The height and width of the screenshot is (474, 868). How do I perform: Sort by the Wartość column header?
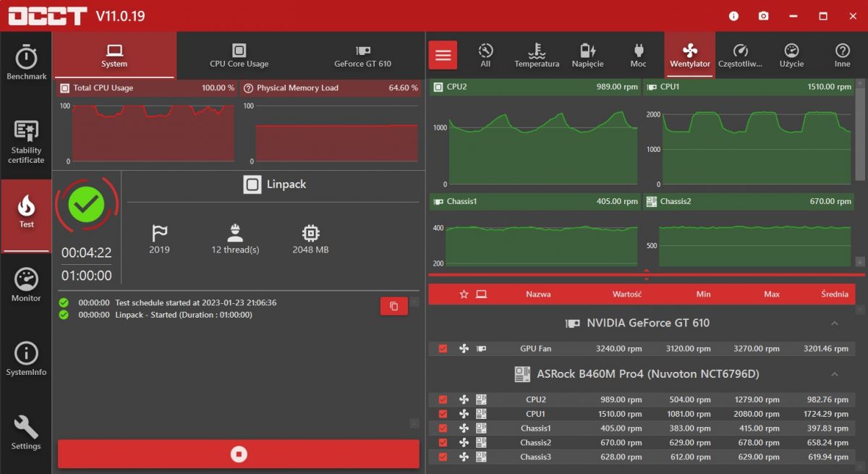[627, 295]
